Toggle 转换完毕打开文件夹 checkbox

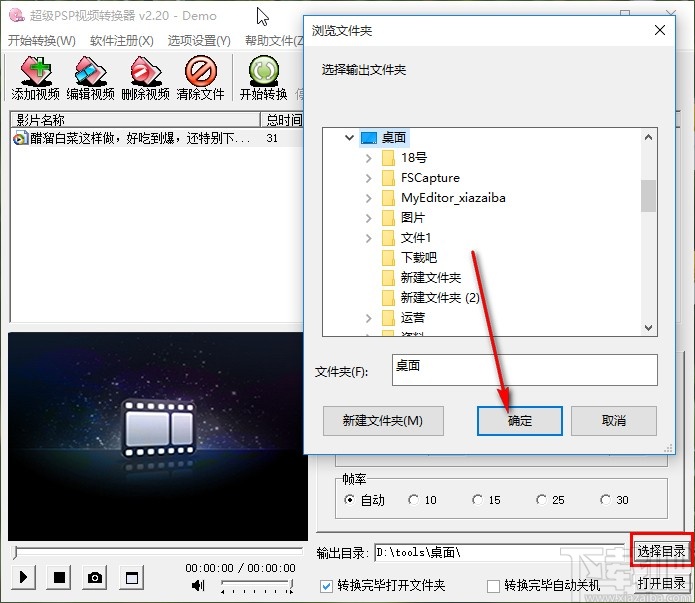click(326, 586)
